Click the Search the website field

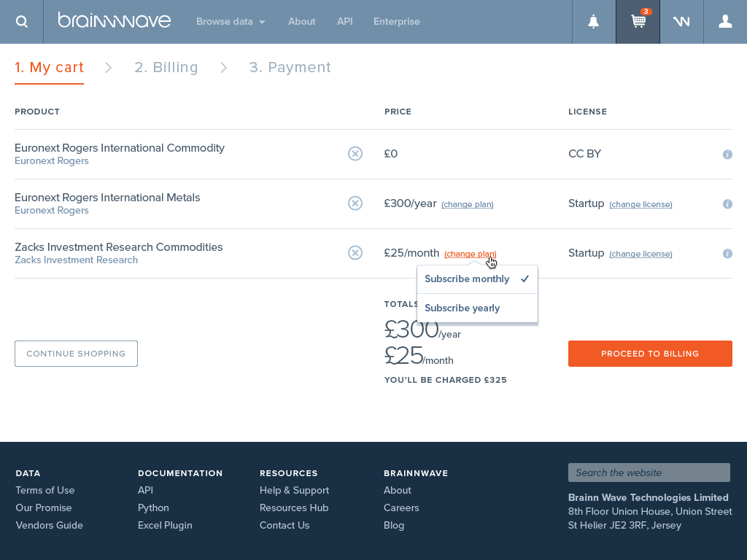649,472
